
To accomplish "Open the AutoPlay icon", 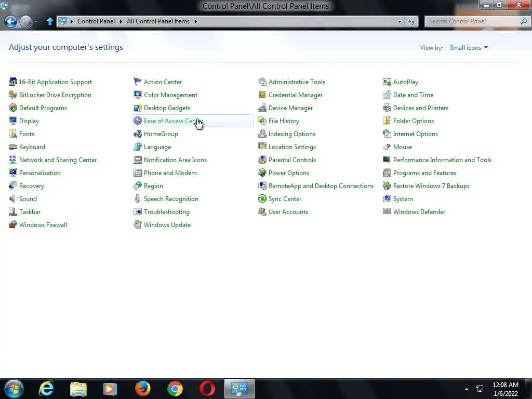I will pos(387,82).
